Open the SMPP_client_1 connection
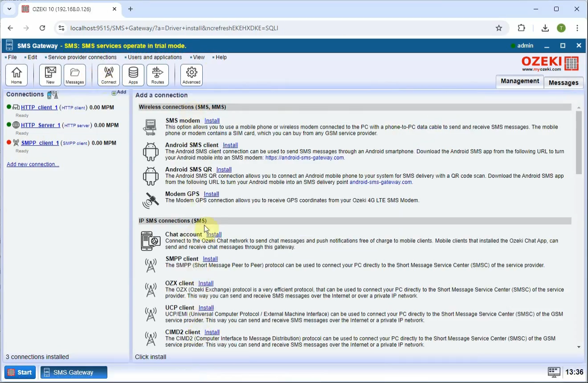 [x=40, y=143]
